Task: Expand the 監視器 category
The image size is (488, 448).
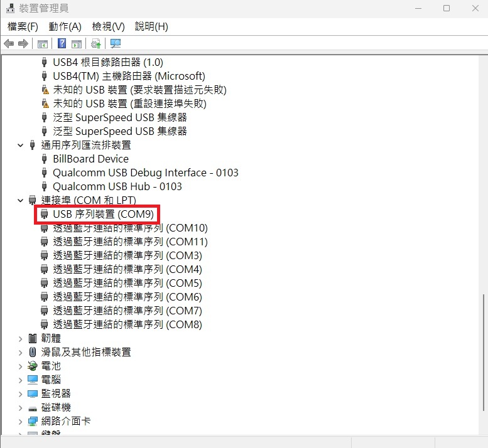Action: [21, 394]
